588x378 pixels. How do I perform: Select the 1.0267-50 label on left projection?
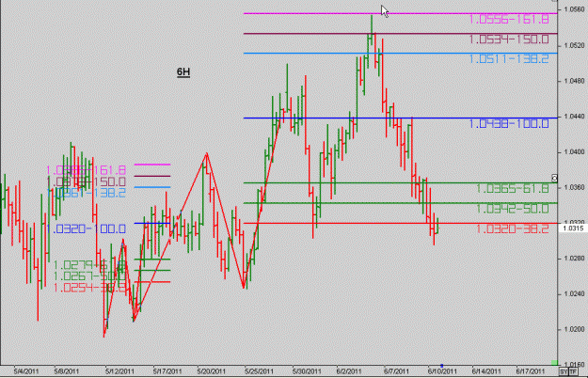[x=89, y=276]
